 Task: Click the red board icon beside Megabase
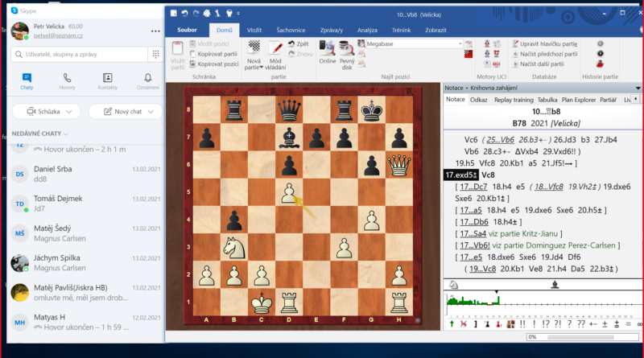pyautogui.click(x=469, y=54)
